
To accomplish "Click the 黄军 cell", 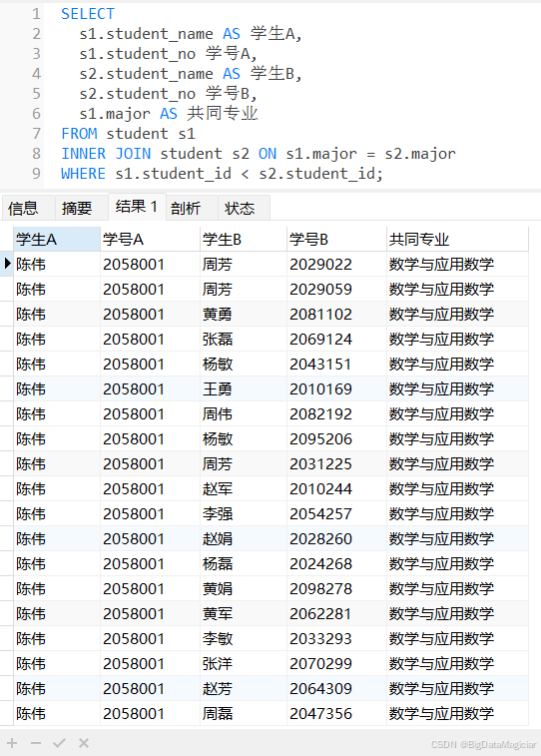I will 244,614.
